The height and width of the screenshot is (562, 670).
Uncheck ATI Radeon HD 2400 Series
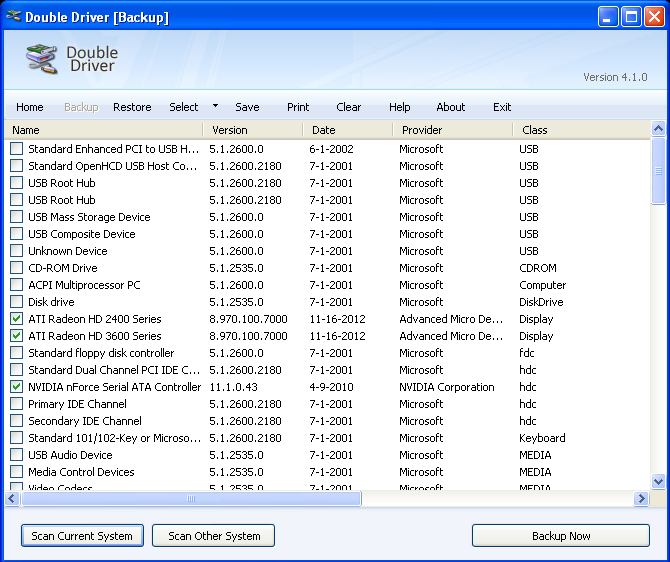point(16,319)
